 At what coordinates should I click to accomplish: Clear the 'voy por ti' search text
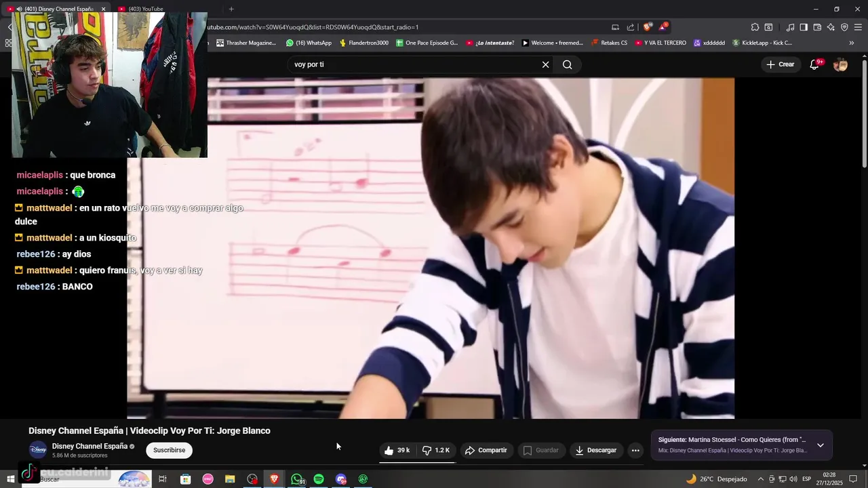click(x=545, y=64)
